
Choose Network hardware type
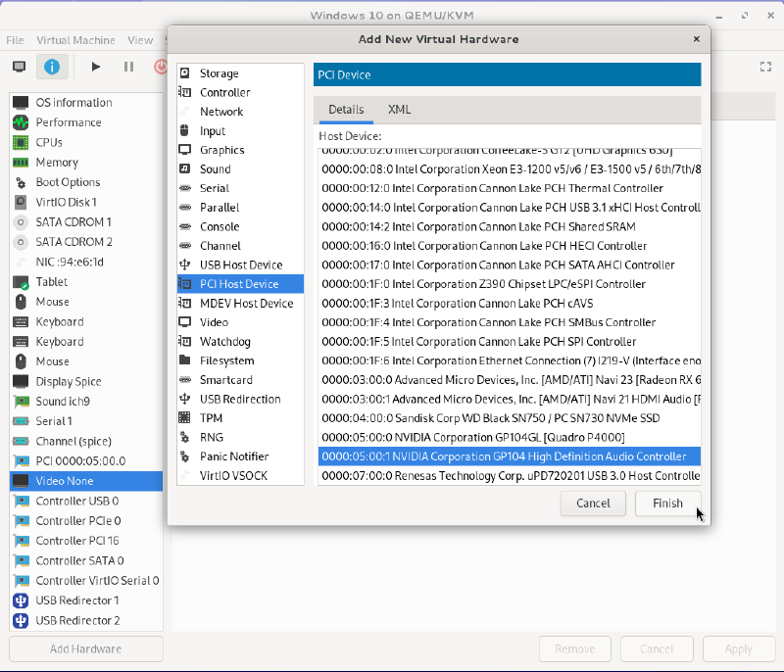click(x=240, y=112)
